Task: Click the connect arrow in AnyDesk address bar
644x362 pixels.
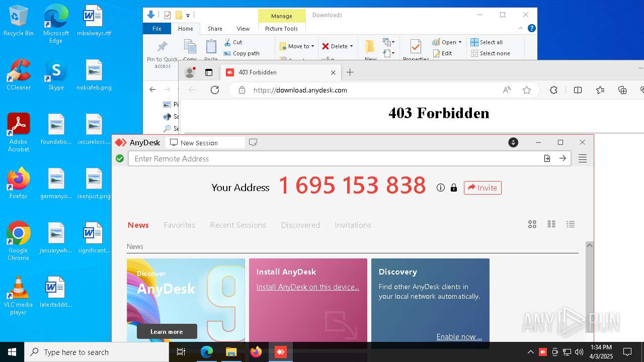Action: tap(562, 158)
